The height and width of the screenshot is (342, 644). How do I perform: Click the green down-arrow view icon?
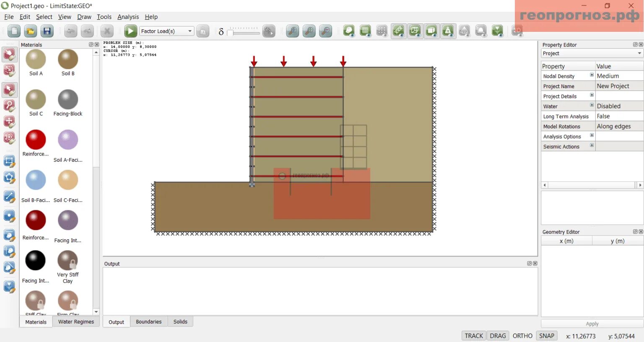[x=498, y=31]
